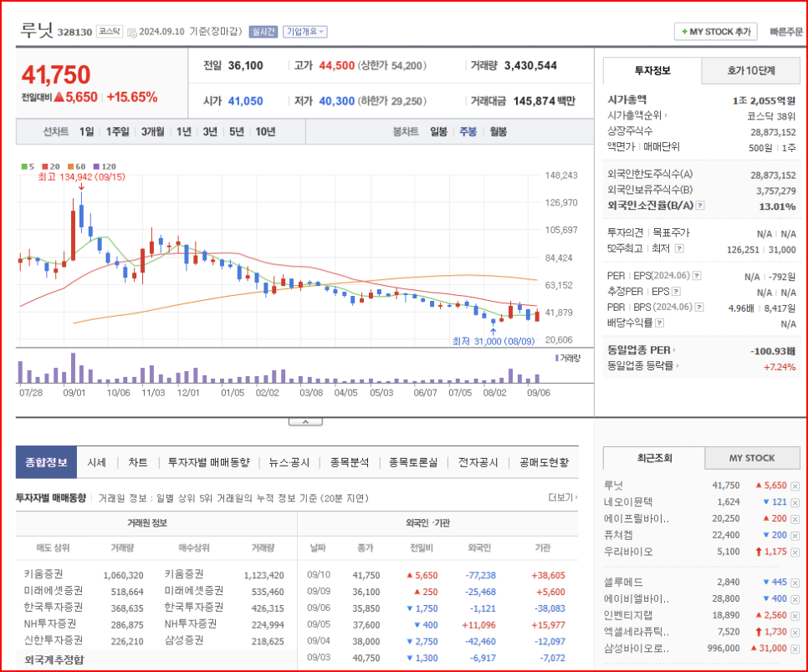Image resolution: width=808 pixels, height=672 pixels.
Task: Click the calendar icon before 2024.09.10
Action: pos(132,33)
